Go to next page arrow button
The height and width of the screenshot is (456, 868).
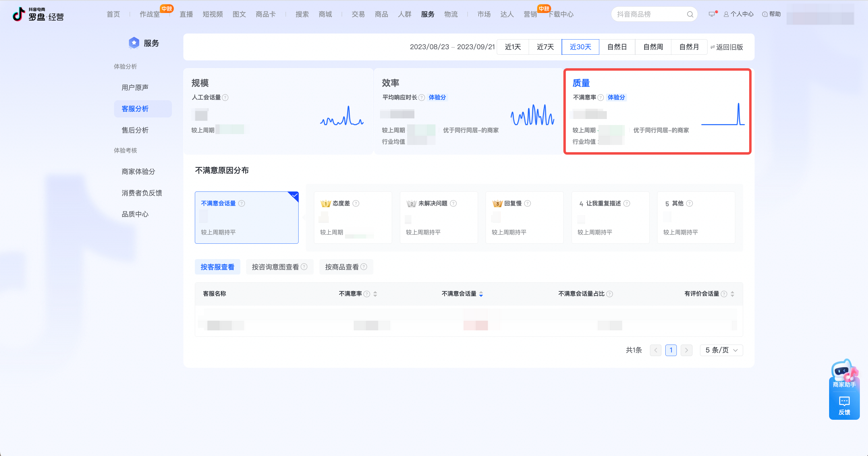pos(686,350)
